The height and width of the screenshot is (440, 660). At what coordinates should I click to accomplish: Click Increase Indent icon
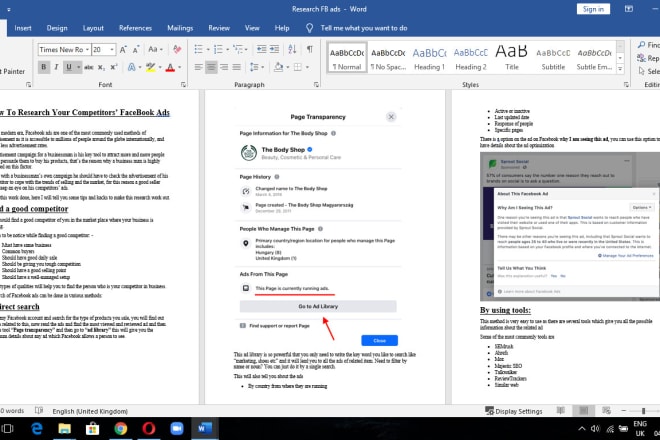274,49
